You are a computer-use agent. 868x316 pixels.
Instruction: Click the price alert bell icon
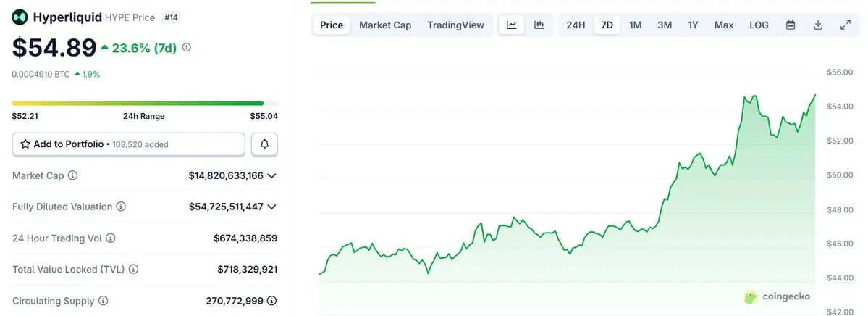265,144
